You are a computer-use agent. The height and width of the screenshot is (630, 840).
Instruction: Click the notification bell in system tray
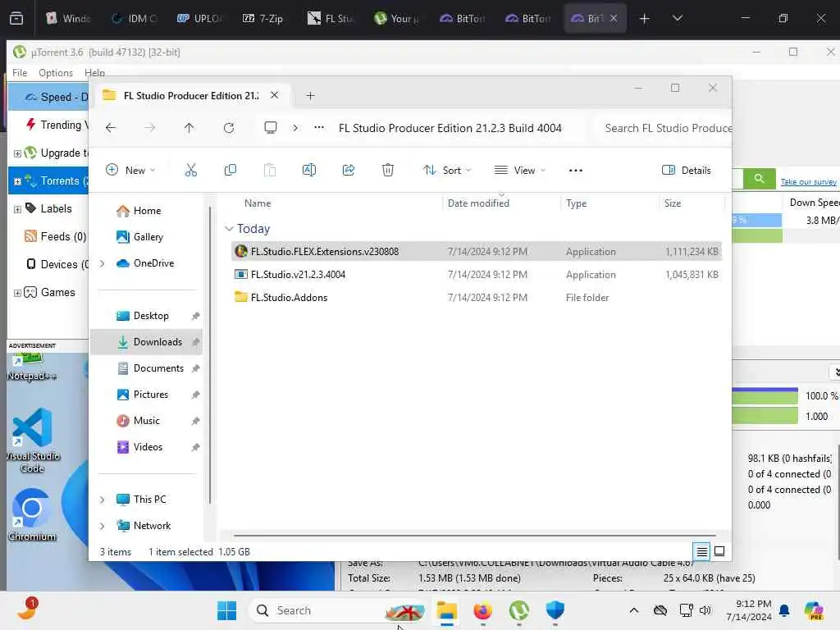tap(784, 610)
